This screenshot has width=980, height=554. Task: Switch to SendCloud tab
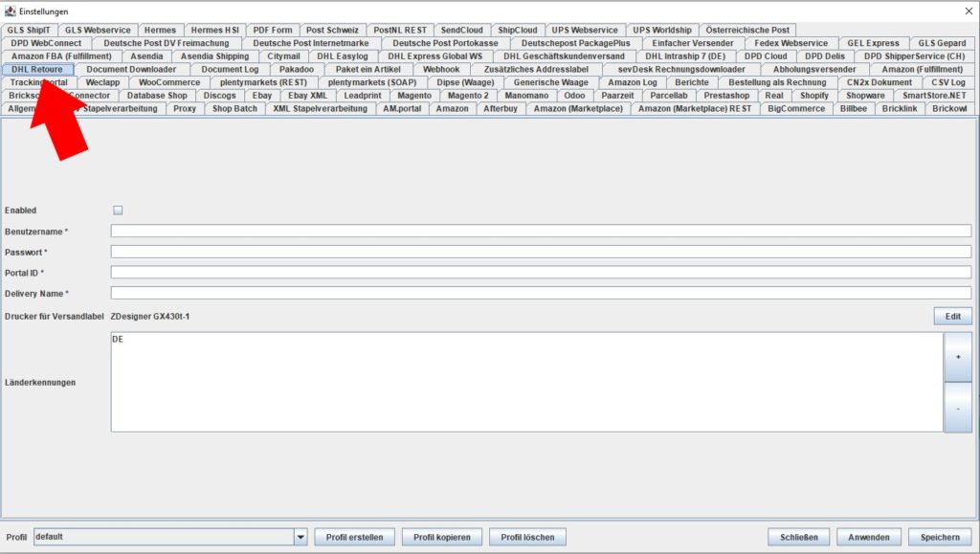(x=462, y=30)
